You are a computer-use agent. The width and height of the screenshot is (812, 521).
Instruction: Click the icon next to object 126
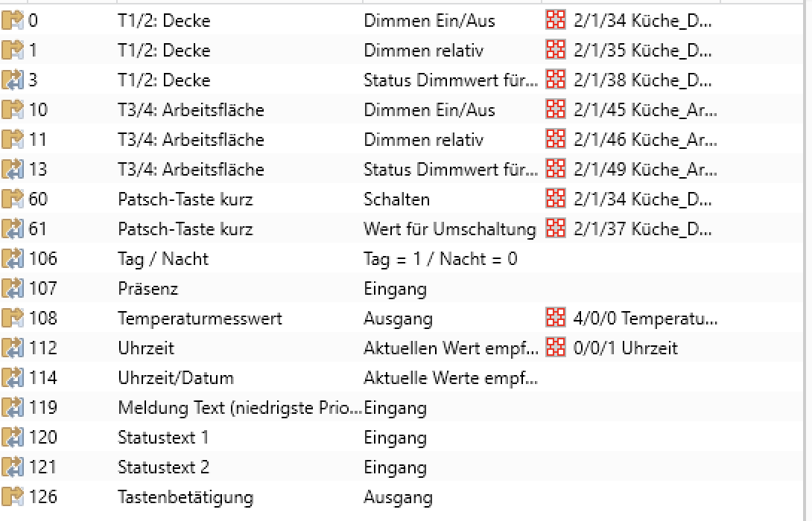[13, 497]
